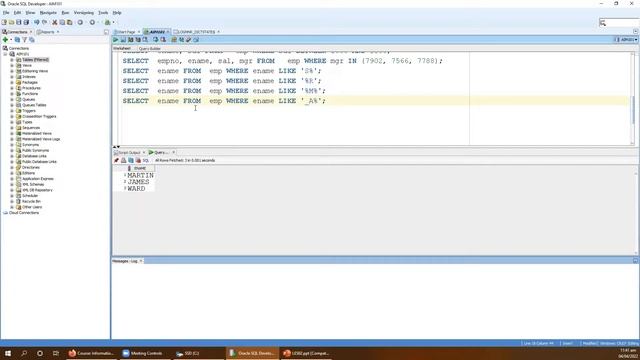
Task: Open the File menu
Action: click(x=6, y=13)
